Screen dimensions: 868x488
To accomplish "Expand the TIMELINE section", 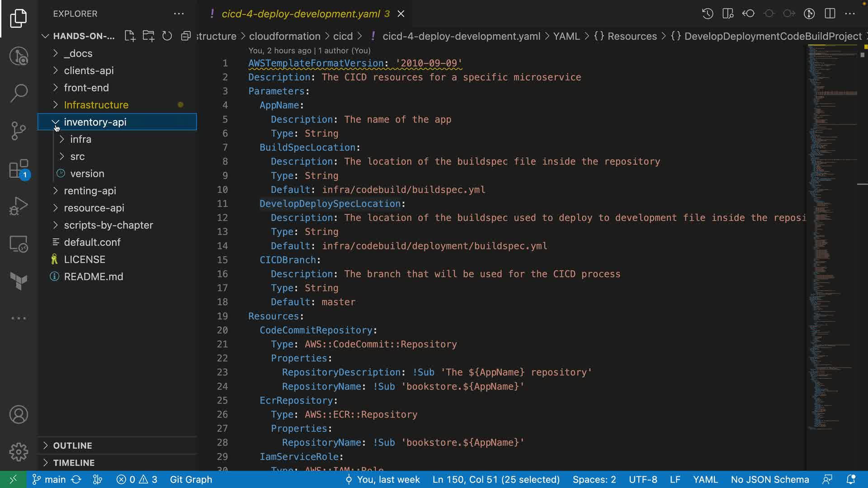I will [x=74, y=463].
